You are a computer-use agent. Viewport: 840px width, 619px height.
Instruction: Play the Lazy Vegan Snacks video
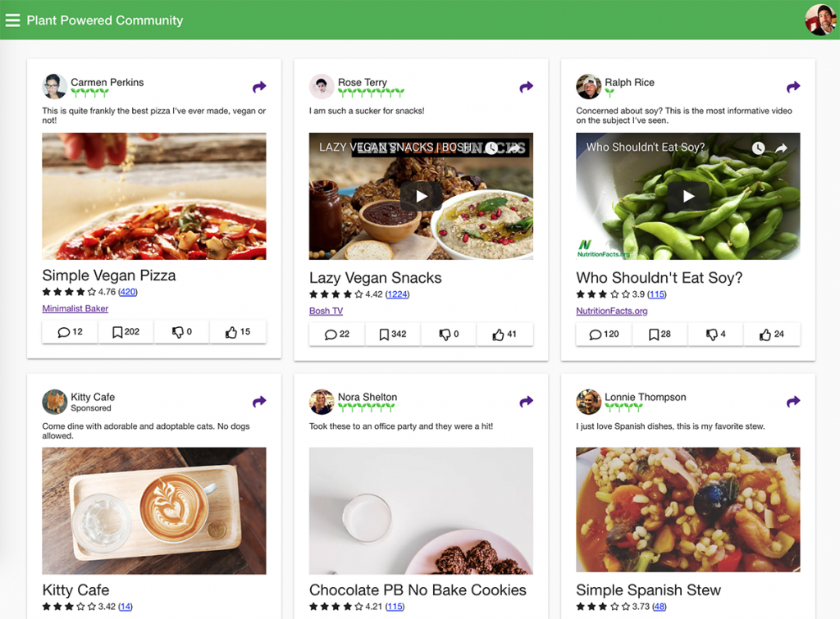(x=421, y=197)
